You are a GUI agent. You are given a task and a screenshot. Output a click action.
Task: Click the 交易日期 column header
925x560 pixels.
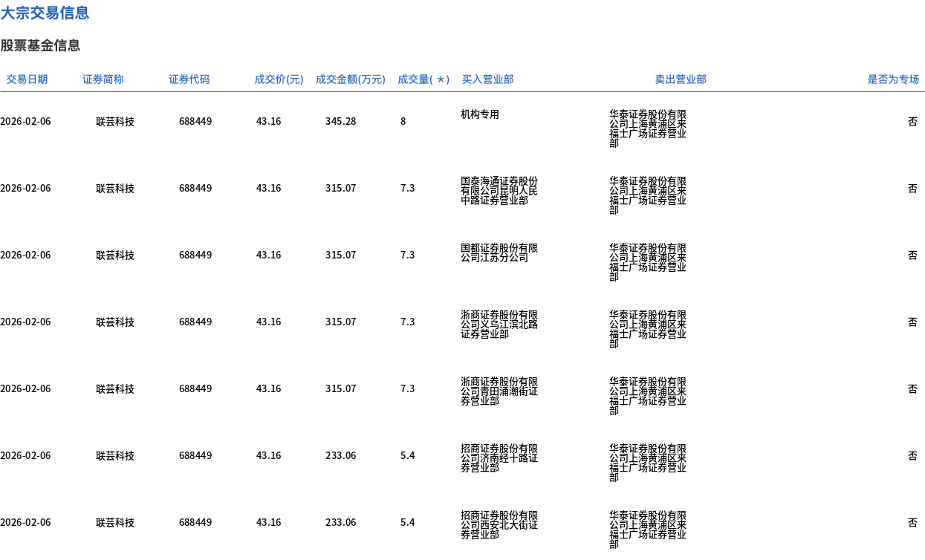[27, 79]
